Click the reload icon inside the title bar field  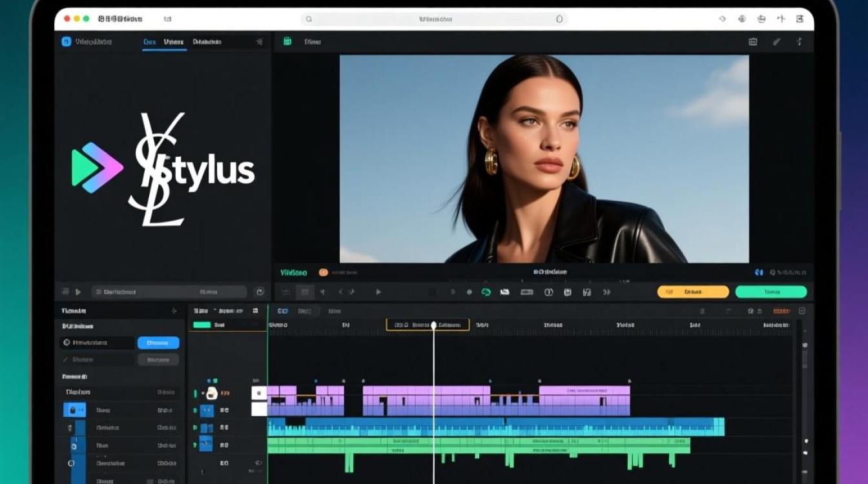559,19
